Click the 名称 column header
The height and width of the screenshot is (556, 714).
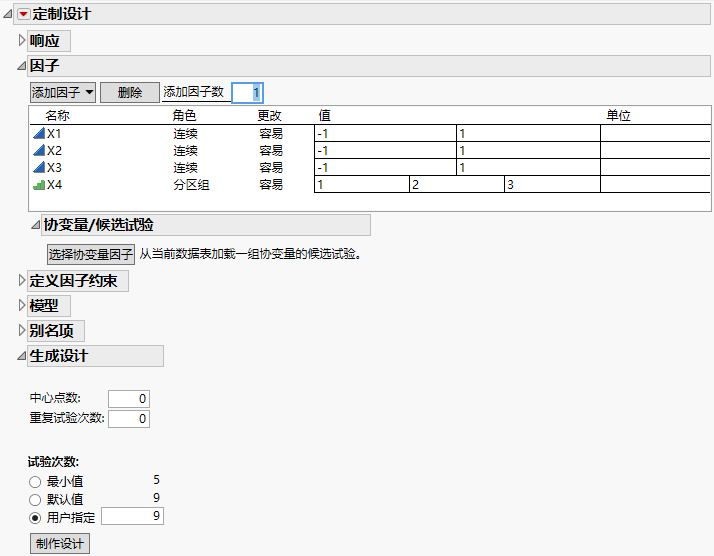tap(57, 116)
